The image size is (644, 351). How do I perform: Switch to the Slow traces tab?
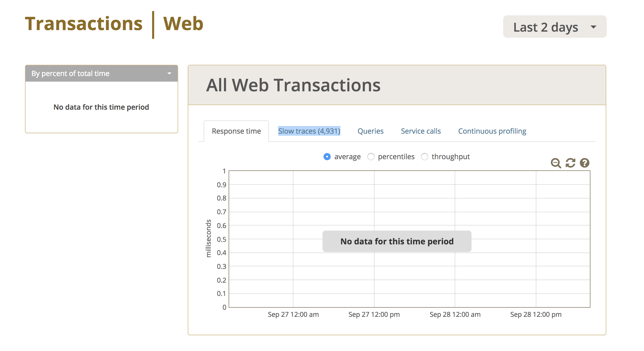coord(309,131)
